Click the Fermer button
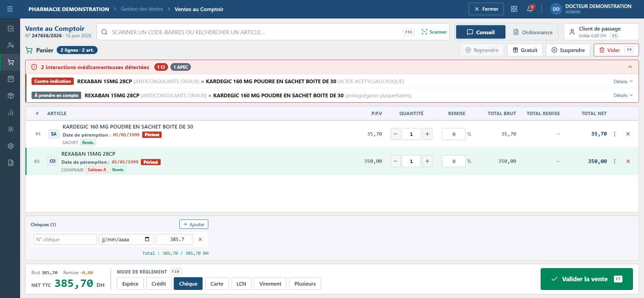 (486, 9)
